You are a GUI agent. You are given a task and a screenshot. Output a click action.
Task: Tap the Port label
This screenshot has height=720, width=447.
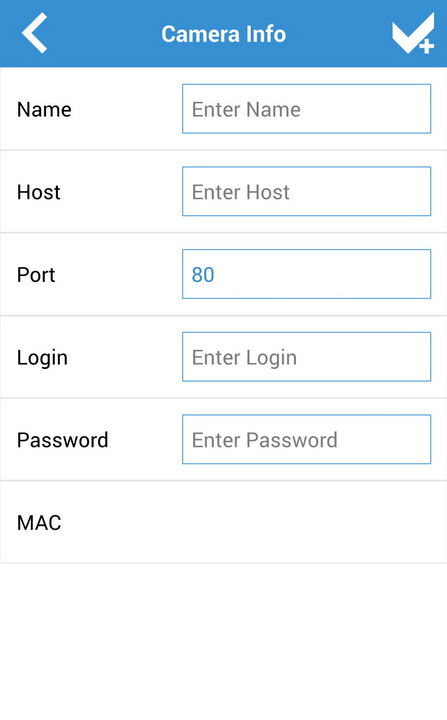pos(36,275)
